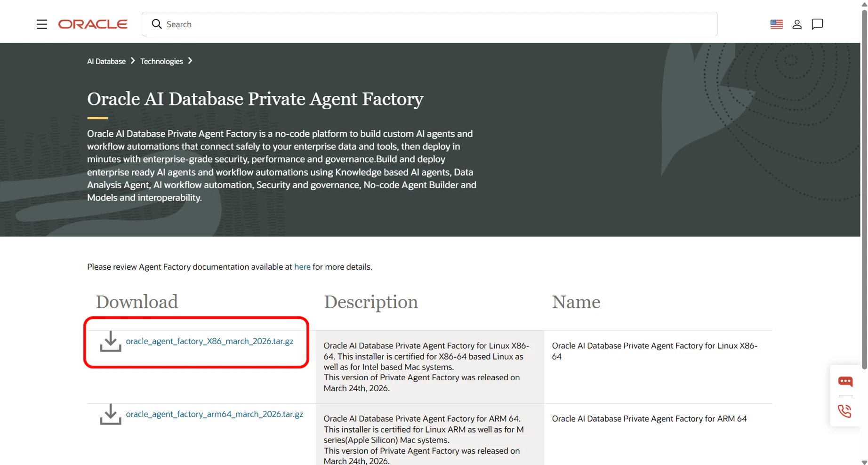The height and width of the screenshot is (465, 868).
Task: Click the 'Name' column heading
Action: click(576, 302)
